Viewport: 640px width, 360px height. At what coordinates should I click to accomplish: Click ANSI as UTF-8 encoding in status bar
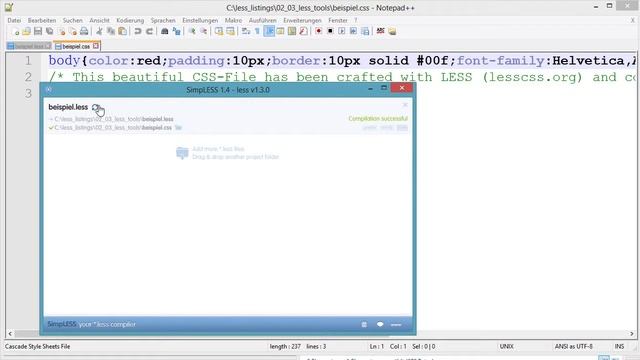573,347
